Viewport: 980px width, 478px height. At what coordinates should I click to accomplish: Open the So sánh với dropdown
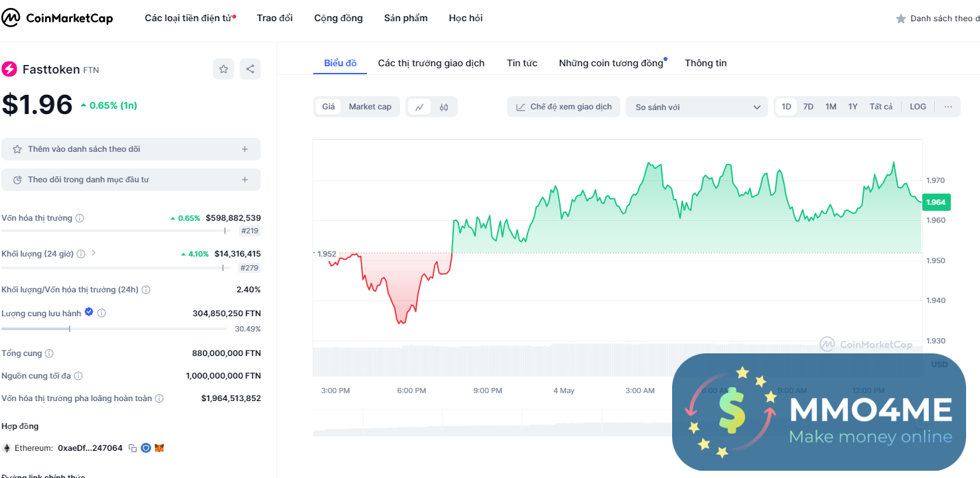point(697,107)
